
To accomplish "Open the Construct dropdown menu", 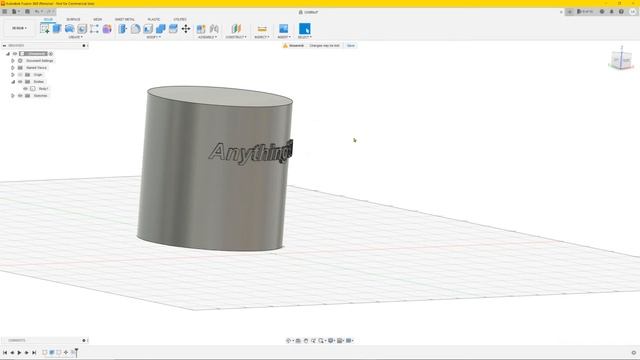I will point(236,37).
